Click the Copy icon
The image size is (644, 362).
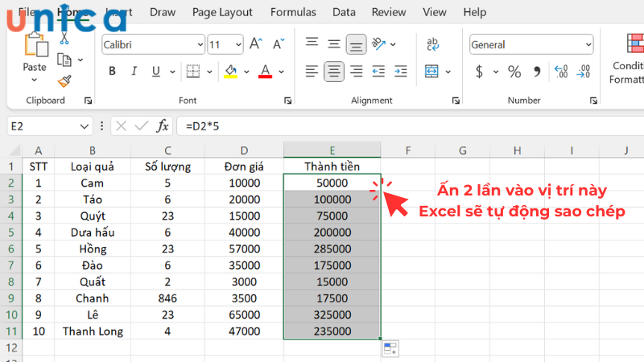click(x=64, y=60)
